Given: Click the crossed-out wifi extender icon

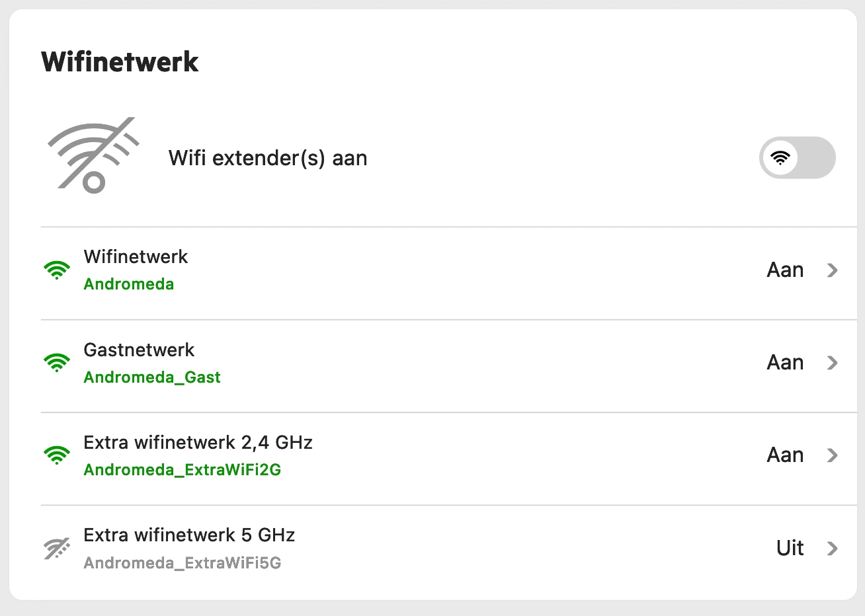Looking at the screenshot, I should (93, 156).
